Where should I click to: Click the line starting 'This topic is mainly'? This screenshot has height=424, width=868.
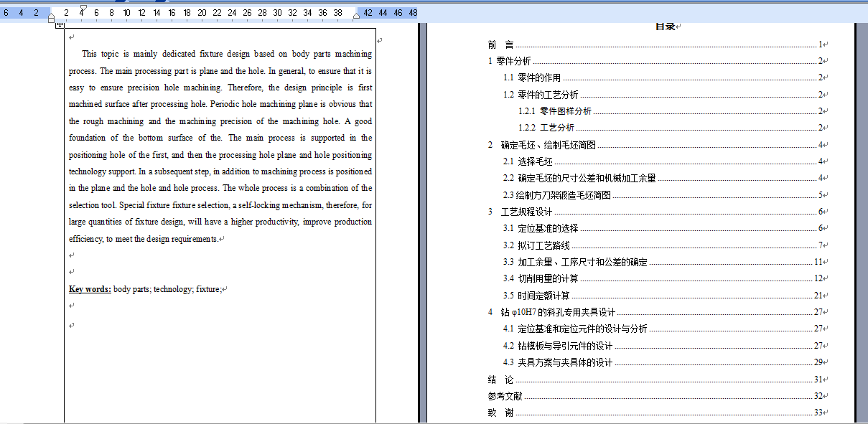(x=227, y=54)
